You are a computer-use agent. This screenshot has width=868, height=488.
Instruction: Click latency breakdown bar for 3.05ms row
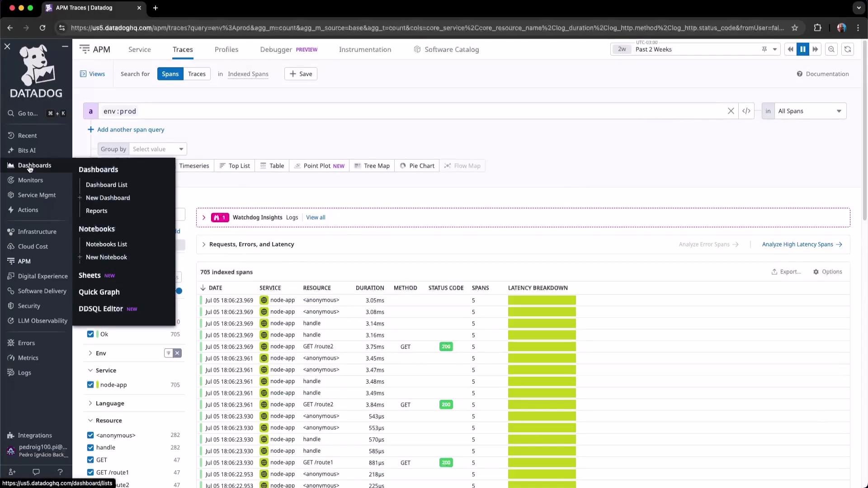pos(542,300)
